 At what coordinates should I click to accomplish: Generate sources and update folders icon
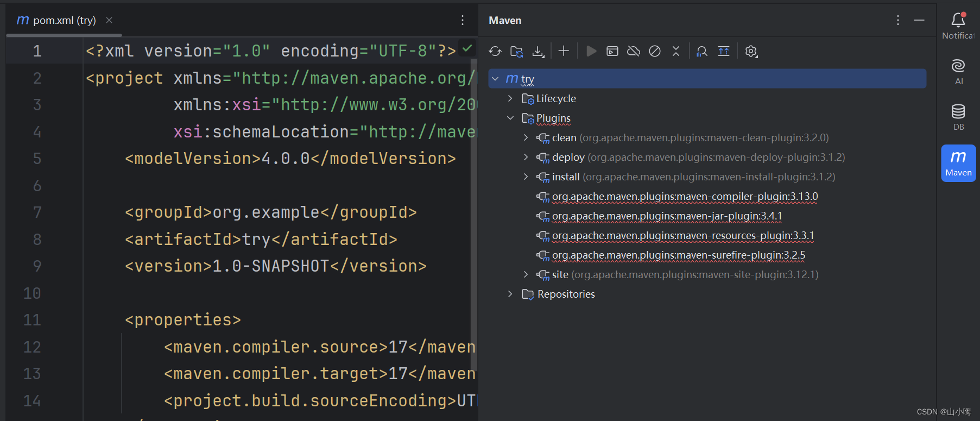pos(516,51)
